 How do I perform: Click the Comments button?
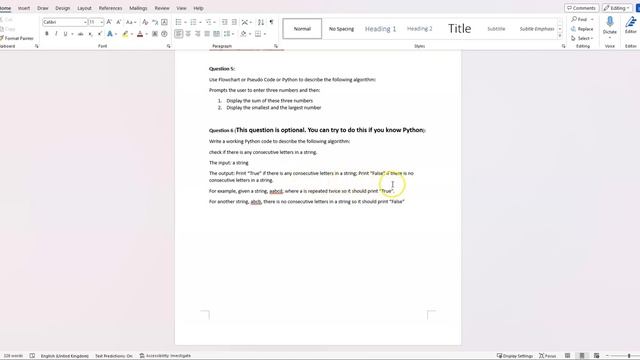[x=582, y=8]
